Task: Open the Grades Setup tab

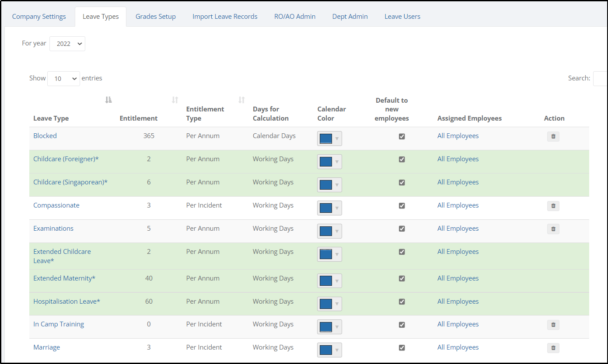Action: click(x=156, y=17)
